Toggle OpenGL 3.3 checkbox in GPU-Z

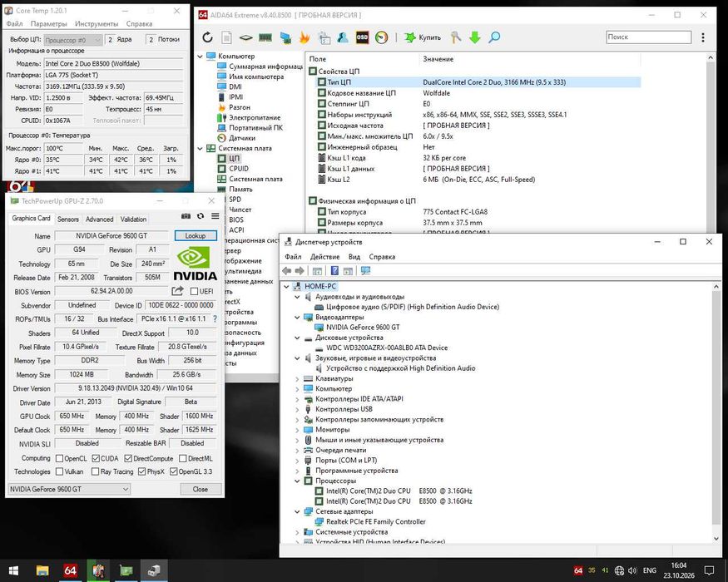[x=174, y=471]
